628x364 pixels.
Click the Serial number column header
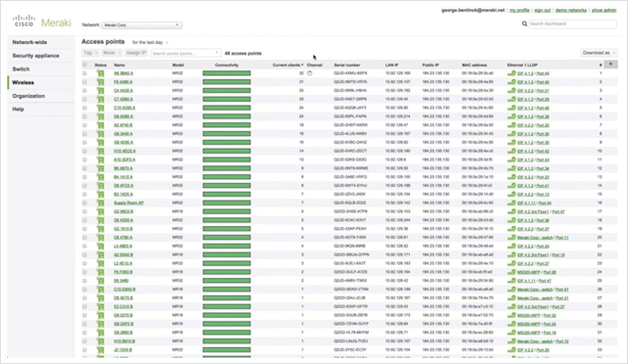tap(347, 65)
